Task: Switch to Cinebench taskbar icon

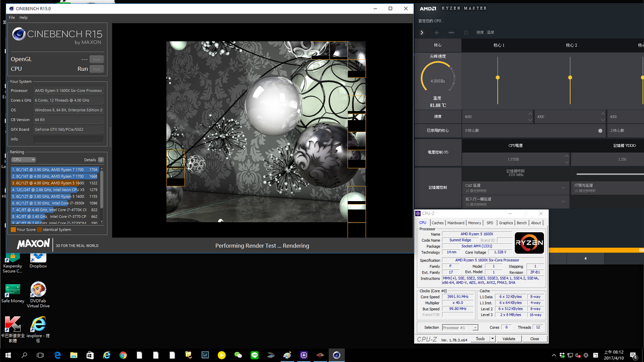Action: (337, 355)
